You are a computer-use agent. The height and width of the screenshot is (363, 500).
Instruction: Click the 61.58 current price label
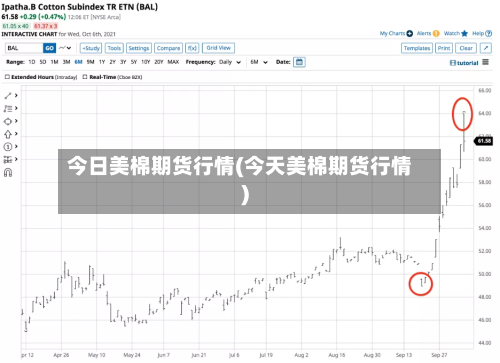484,141
